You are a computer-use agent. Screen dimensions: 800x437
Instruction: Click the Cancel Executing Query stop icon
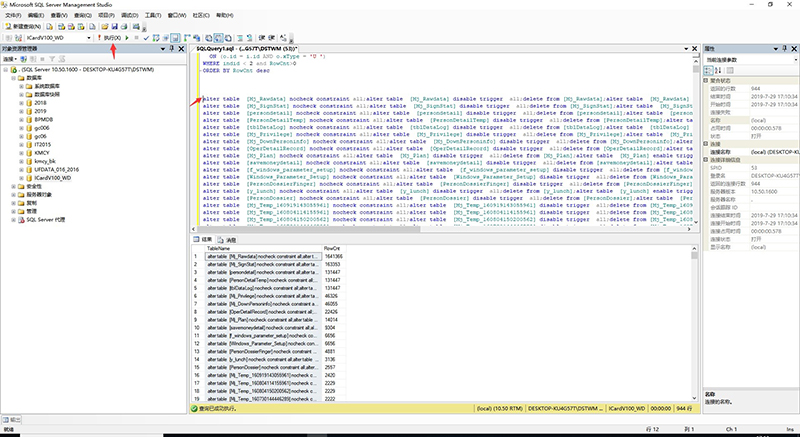coord(136,38)
